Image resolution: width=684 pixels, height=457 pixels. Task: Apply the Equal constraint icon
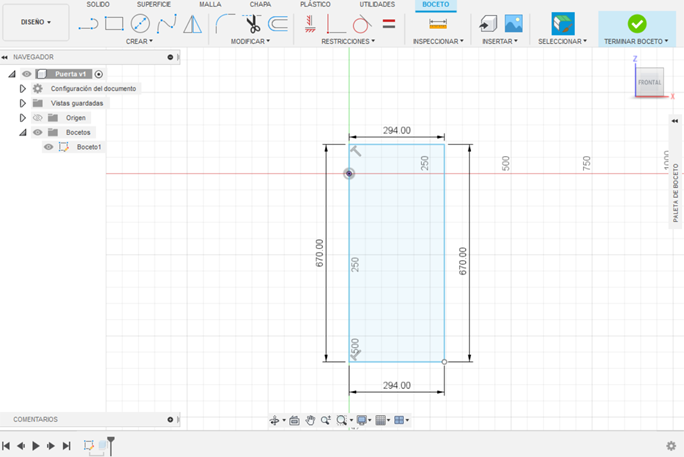tap(389, 24)
